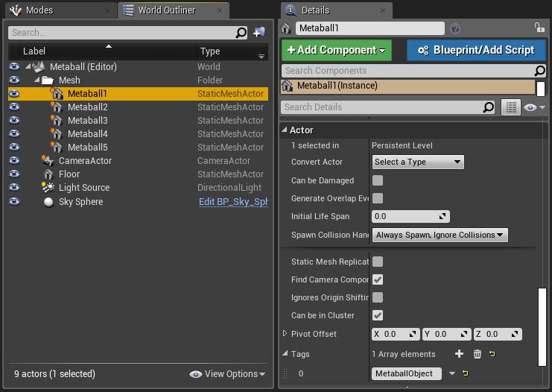Click the Details panel vertical scrollbar

pos(542,327)
